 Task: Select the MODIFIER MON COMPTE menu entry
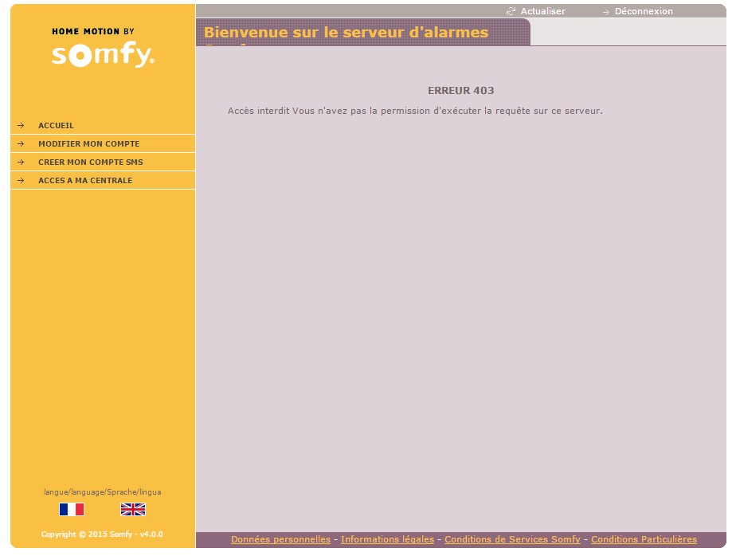point(88,144)
